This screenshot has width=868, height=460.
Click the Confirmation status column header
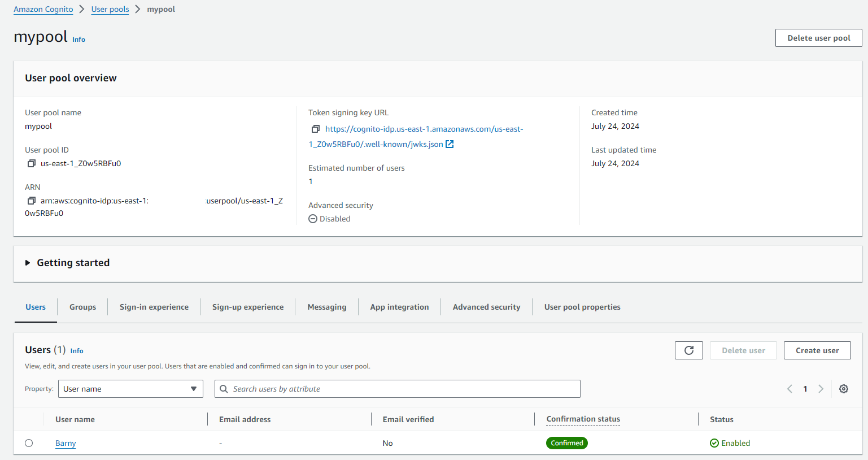point(583,419)
